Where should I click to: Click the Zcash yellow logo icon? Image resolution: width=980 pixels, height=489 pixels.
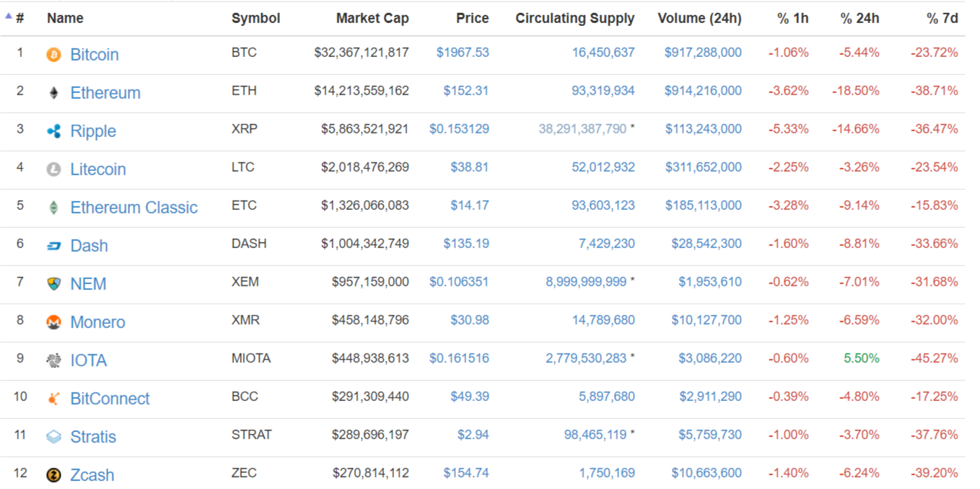[x=53, y=475]
